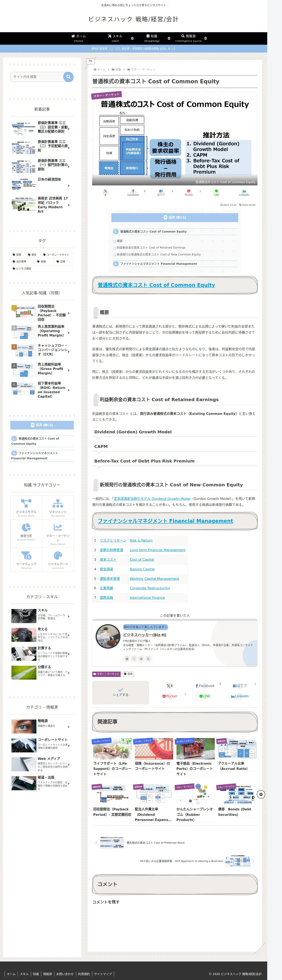Click B!はてブ in the bottom share section

pyautogui.click(x=240, y=685)
